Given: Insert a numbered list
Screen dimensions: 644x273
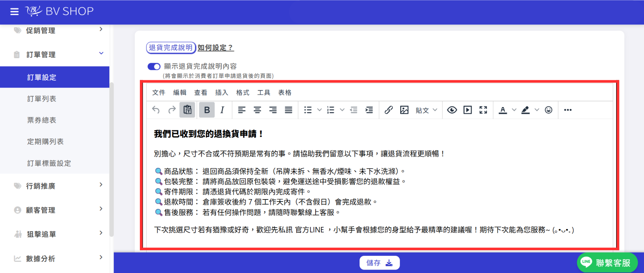Looking at the screenshot, I should pos(331,110).
